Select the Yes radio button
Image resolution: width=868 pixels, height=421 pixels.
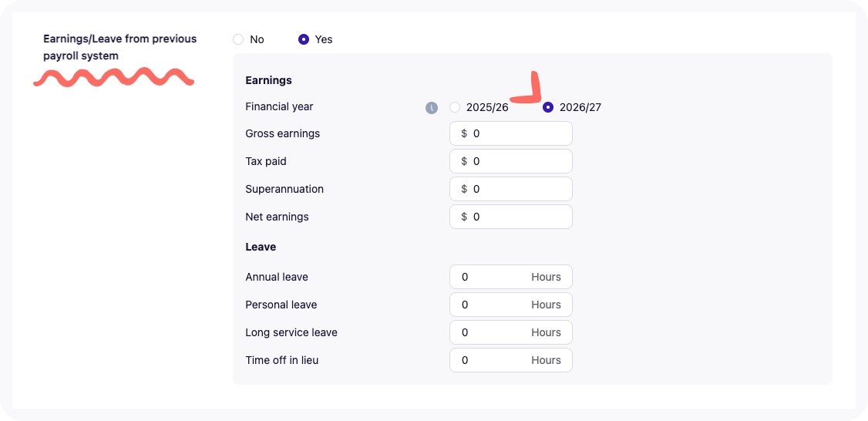pos(304,39)
